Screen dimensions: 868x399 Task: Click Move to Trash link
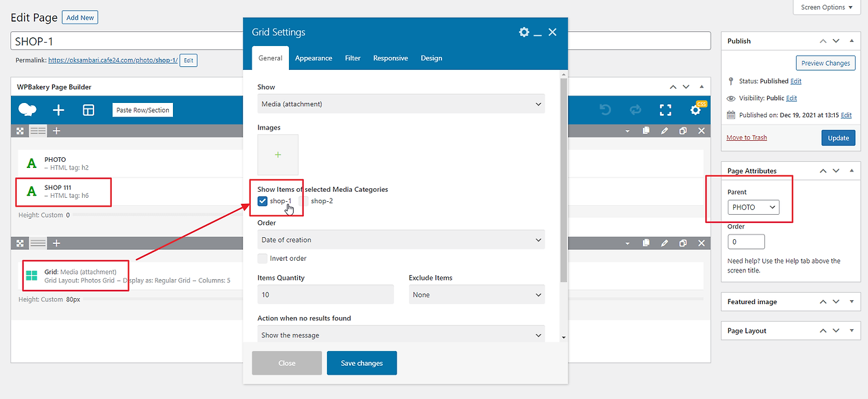click(747, 138)
